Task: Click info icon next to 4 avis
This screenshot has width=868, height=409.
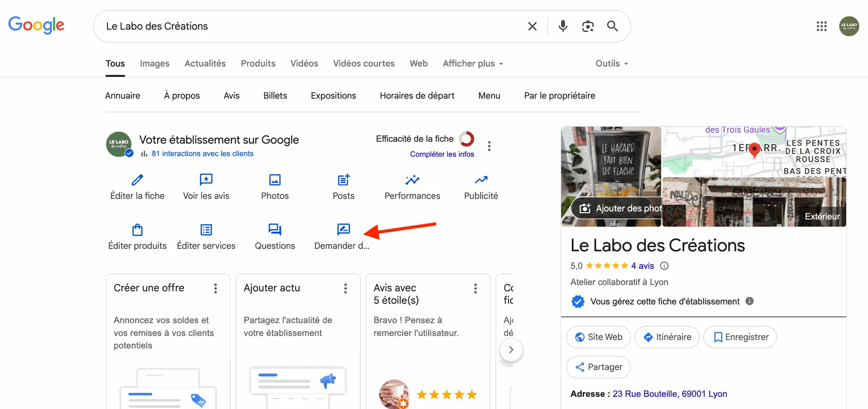Action: click(x=664, y=266)
